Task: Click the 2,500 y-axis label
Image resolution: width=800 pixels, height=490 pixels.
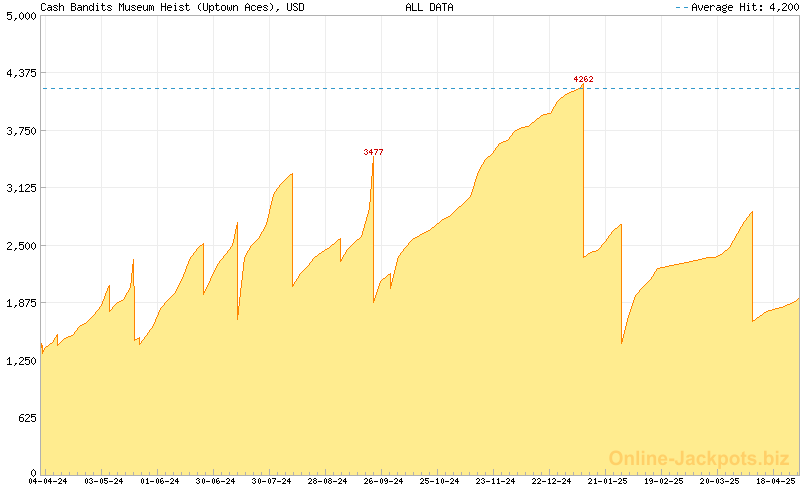Action: (20, 246)
